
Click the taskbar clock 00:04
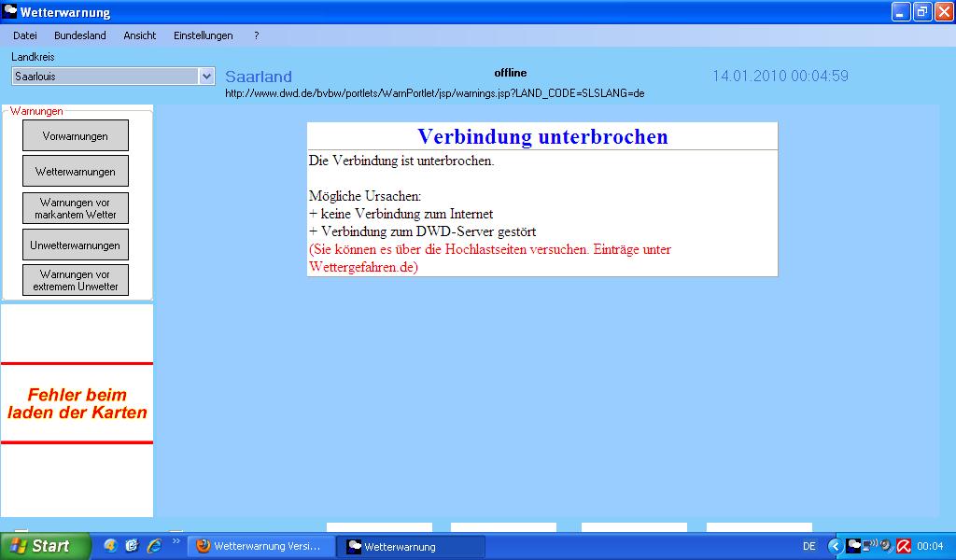pyautogui.click(x=931, y=547)
